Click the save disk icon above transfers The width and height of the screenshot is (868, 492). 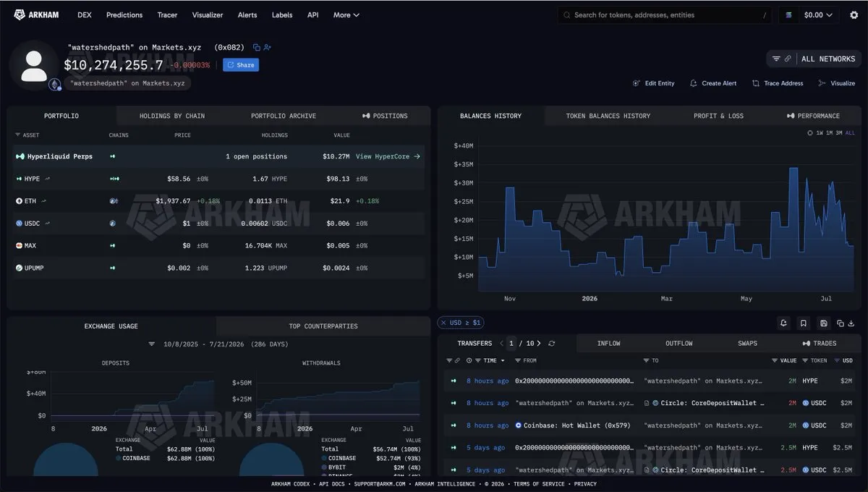tap(823, 323)
